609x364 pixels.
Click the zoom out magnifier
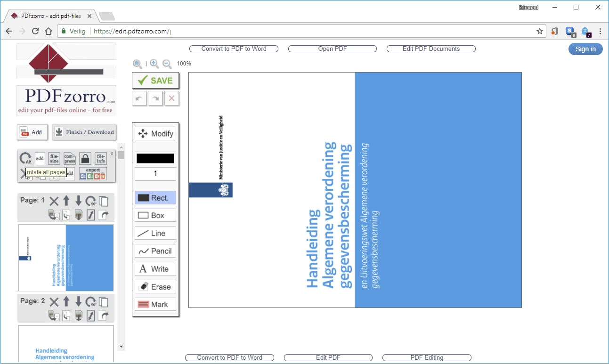coord(167,64)
